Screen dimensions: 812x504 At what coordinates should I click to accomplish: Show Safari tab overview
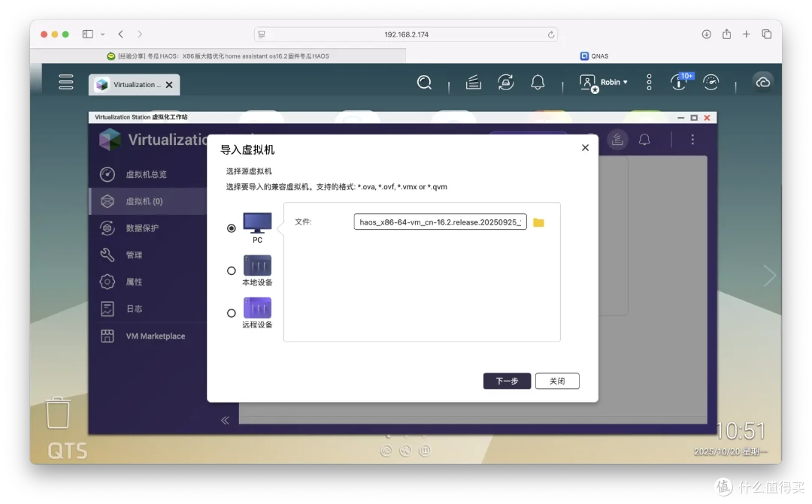(767, 34)
